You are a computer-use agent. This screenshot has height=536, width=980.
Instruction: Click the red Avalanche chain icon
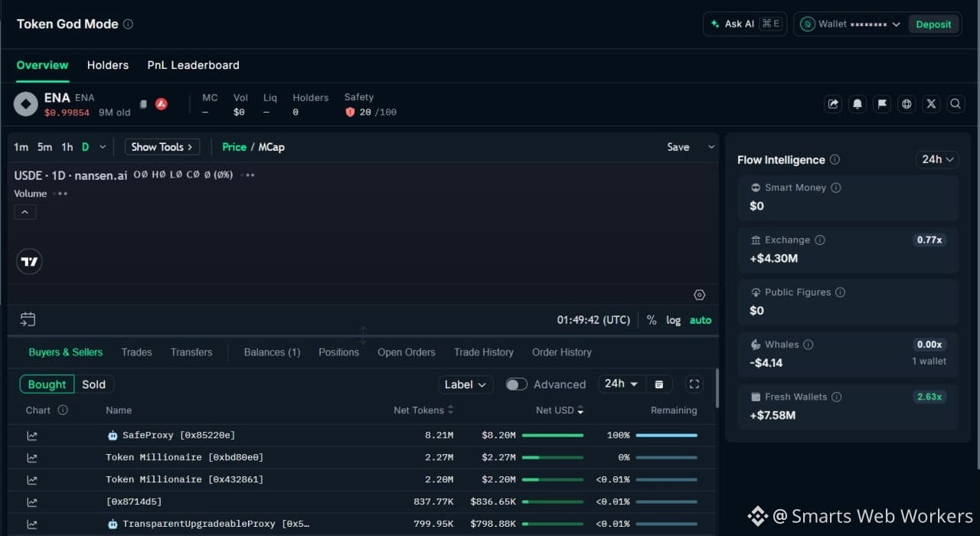(x=161, y=104)
